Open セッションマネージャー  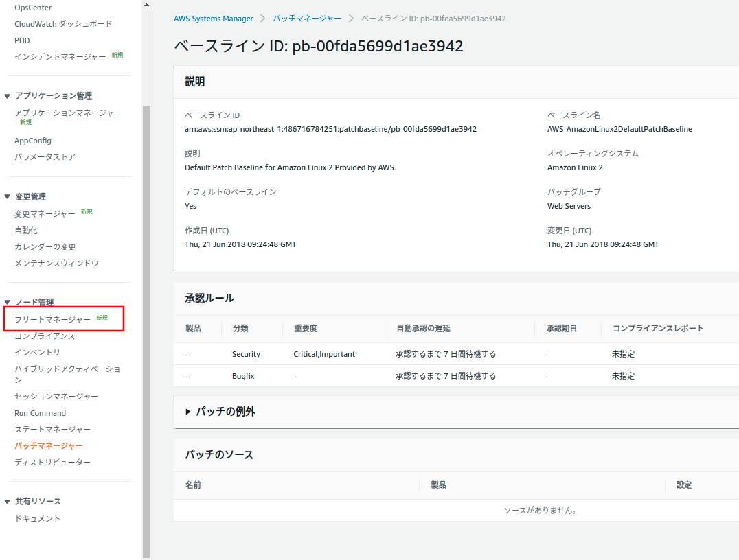(x=56, y=397)
